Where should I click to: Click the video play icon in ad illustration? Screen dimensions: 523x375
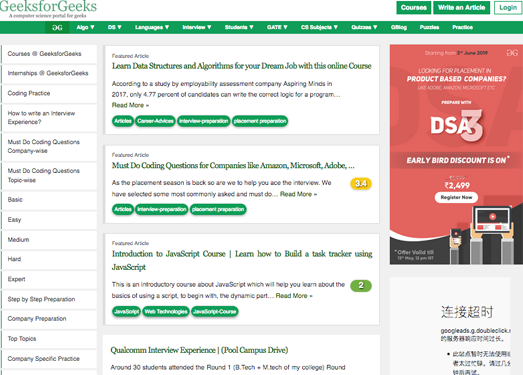(x=492, y=217)
